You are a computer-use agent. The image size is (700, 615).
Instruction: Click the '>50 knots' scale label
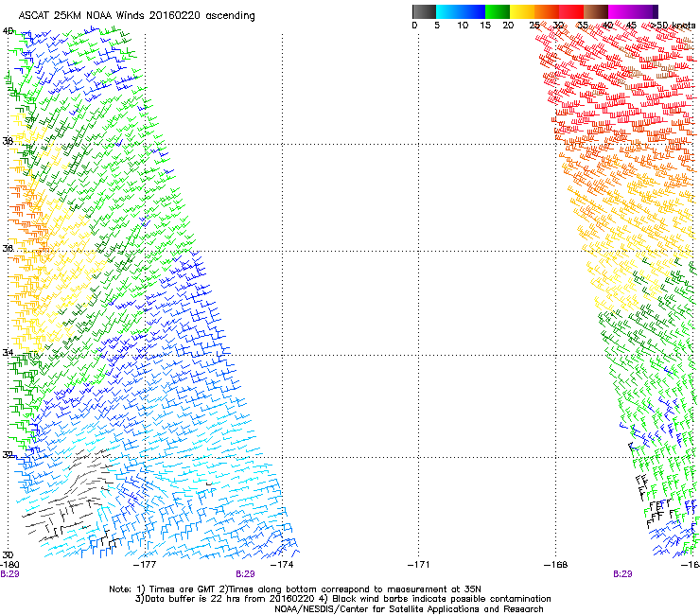(673, 26)
